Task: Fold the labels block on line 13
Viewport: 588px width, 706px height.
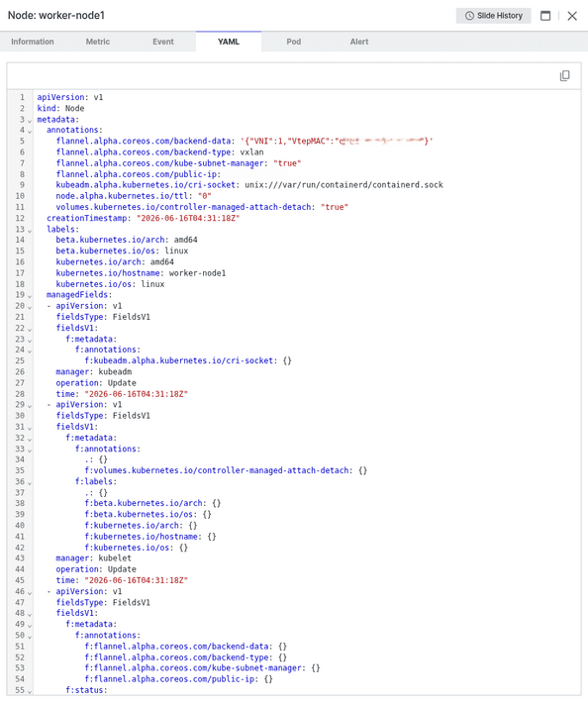Action: [30, 231]
